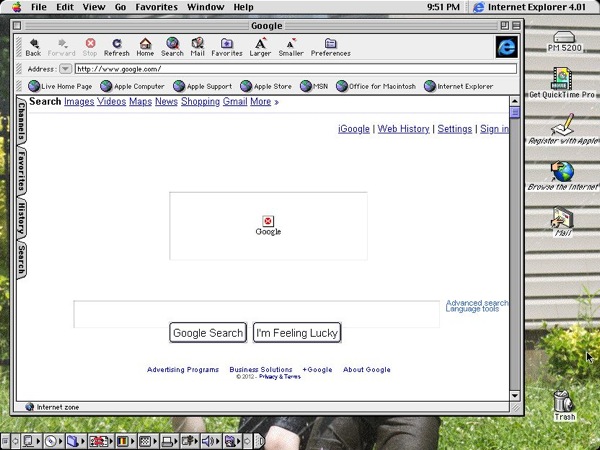Open the Go menu
600x450 pixels.
coord(121,7)
